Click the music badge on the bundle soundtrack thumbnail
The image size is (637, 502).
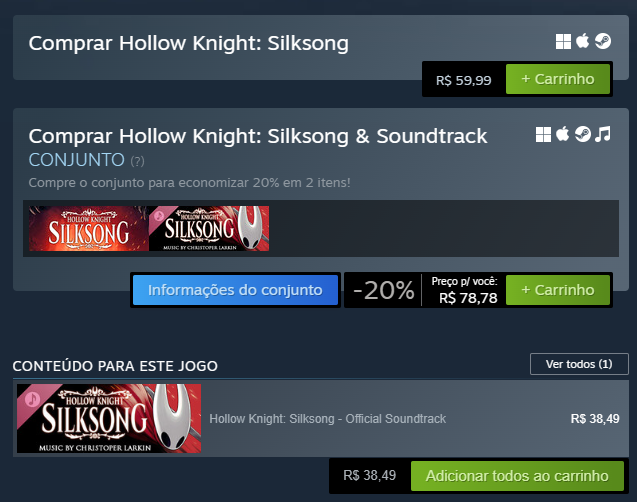159,215
